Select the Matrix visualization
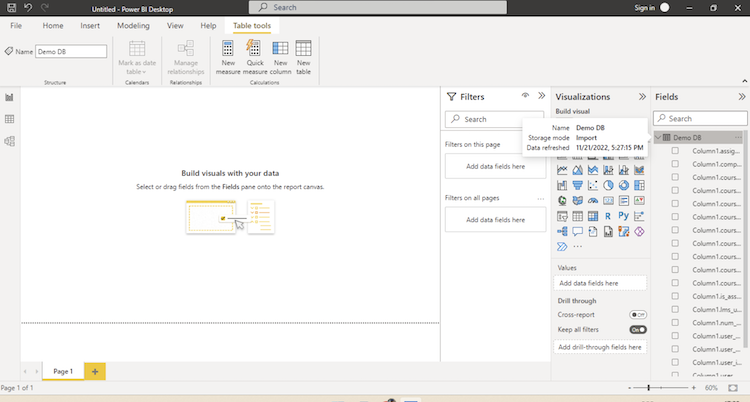750x402 pixels. [593, 216]
